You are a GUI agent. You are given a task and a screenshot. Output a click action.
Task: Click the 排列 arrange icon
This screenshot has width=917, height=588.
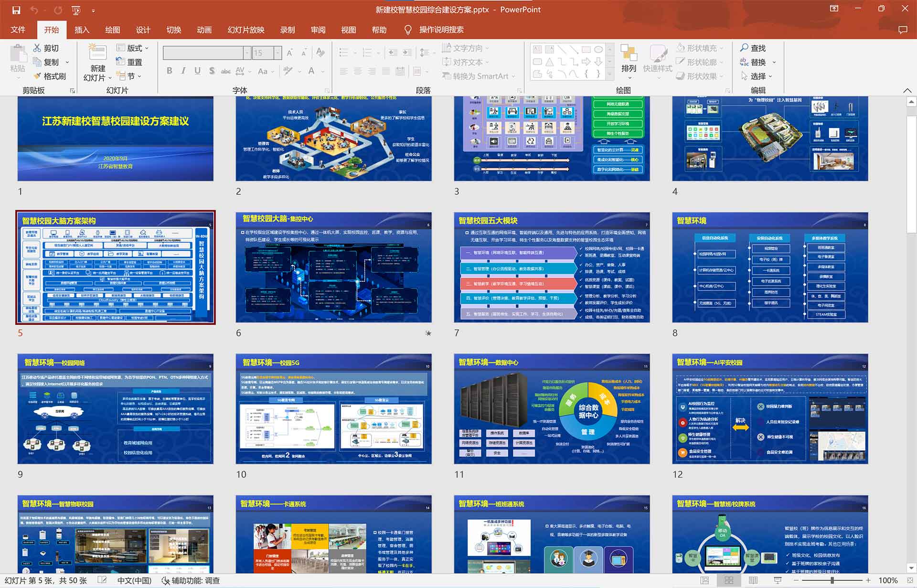629,53
